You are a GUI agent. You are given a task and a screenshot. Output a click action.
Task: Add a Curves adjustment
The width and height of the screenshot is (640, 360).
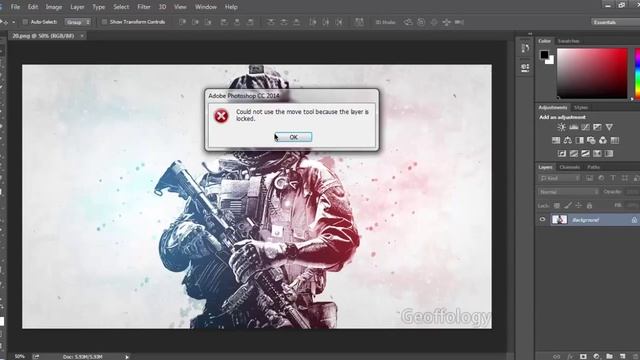[585, 127]
